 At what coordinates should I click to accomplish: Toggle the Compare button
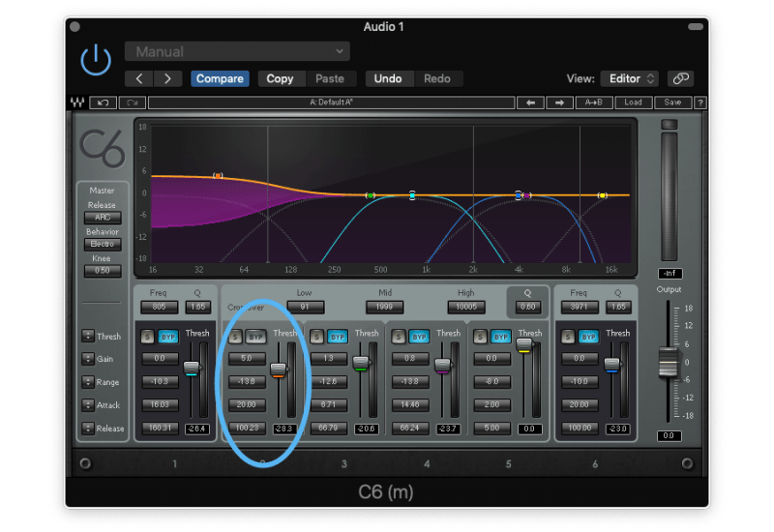(x=220, y=79)
